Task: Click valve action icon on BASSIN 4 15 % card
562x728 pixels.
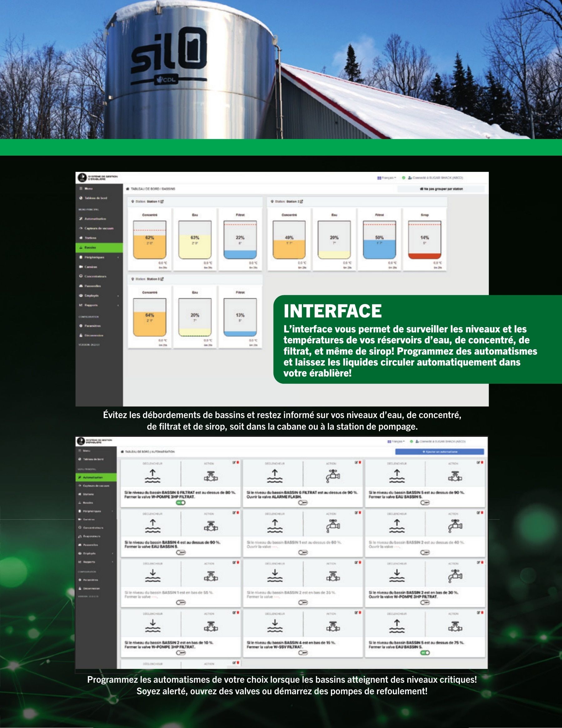Action: pos(333,627)
